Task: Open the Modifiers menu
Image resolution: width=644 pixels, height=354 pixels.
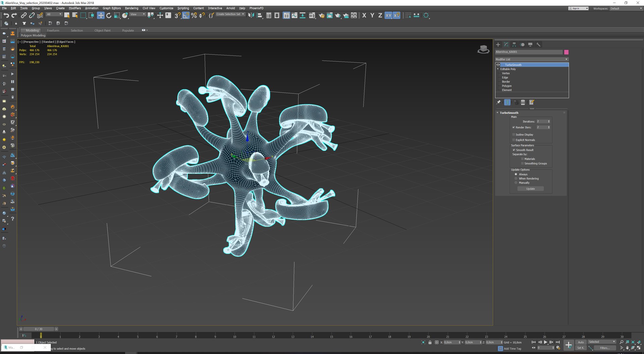Action: 75,8
